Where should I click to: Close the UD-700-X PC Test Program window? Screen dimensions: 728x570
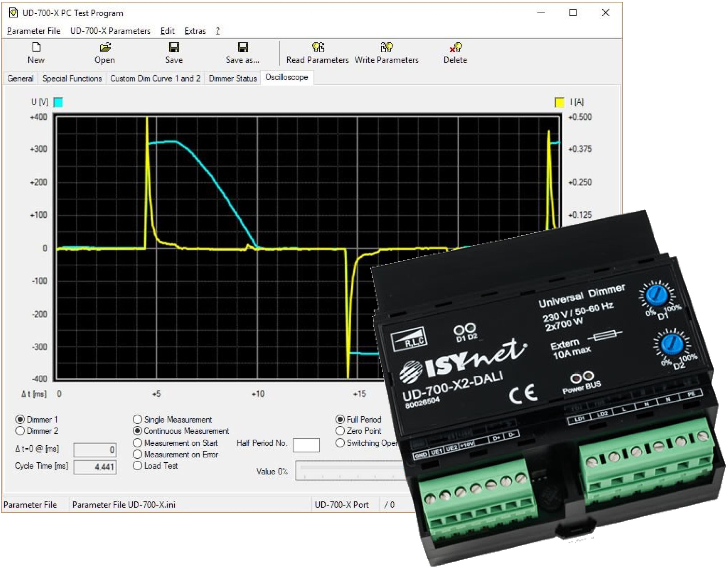(x=605, y=13)
